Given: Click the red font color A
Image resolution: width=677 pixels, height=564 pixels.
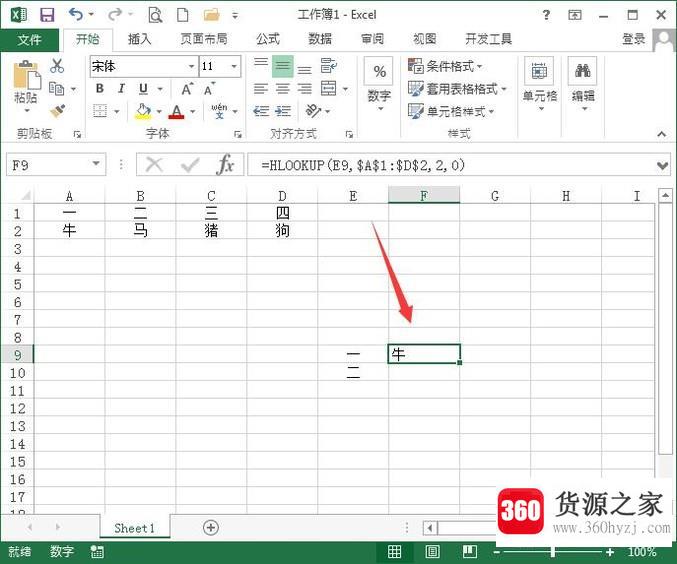Looking at the screenshot, I should [x=176, y=111].
